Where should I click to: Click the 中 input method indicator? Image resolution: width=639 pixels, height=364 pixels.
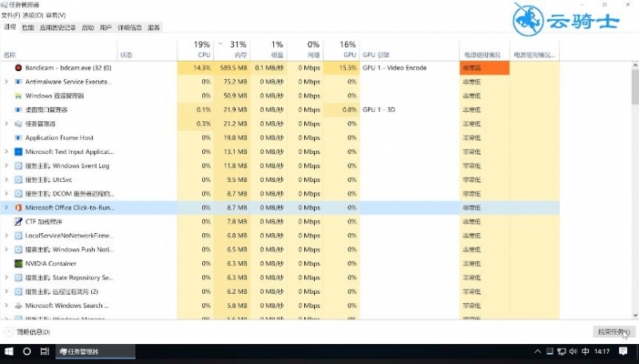tap(585, 351)
